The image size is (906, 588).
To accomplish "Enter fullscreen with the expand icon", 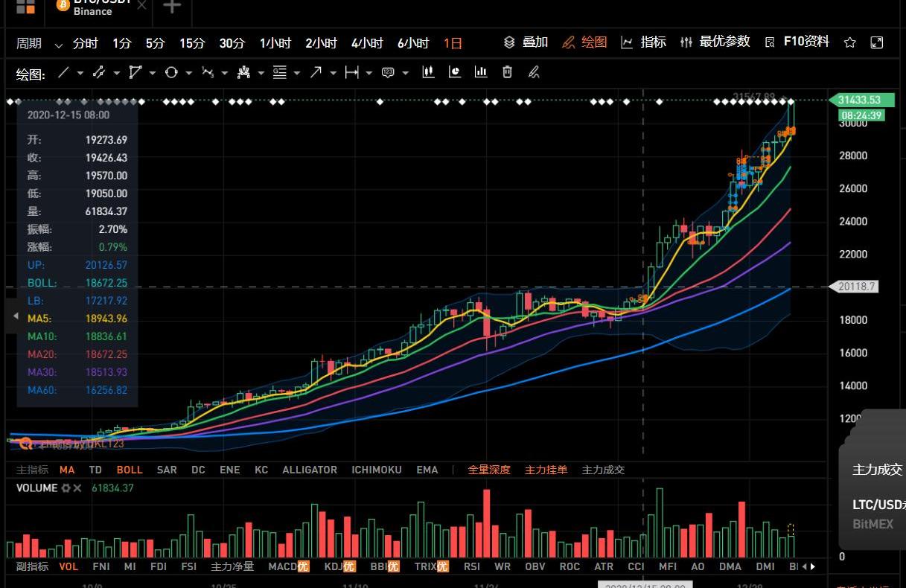I will pos(877,42).
